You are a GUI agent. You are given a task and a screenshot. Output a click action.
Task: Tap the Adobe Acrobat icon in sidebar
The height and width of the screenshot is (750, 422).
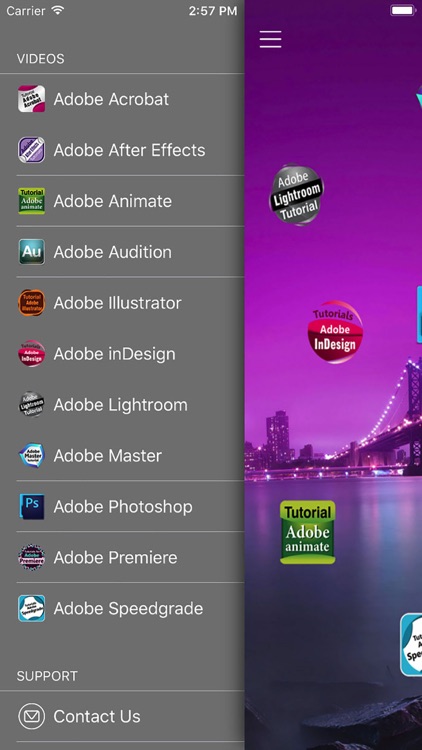32,99
